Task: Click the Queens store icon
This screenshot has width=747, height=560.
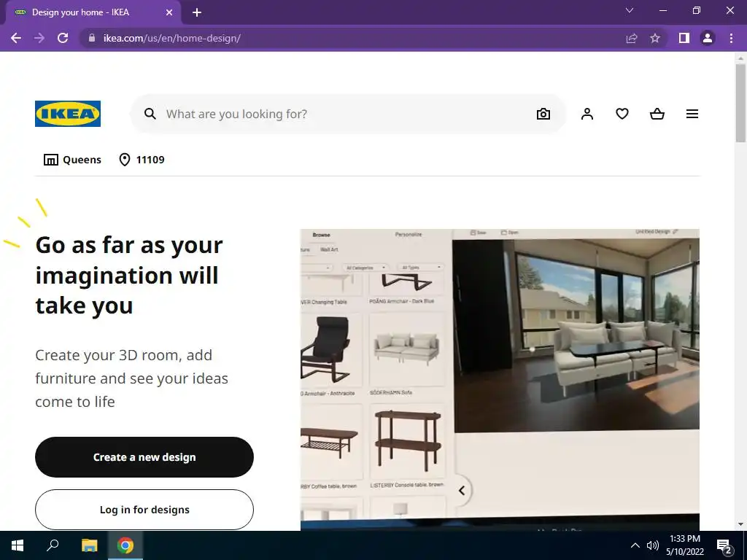Action: pos(51,160)
